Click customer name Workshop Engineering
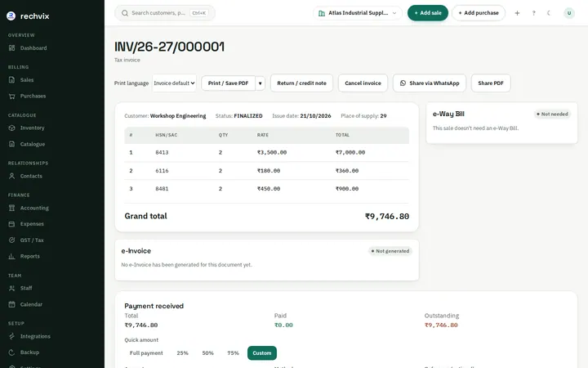The width and height of the screenshot is (588, 368). (178, 116)
